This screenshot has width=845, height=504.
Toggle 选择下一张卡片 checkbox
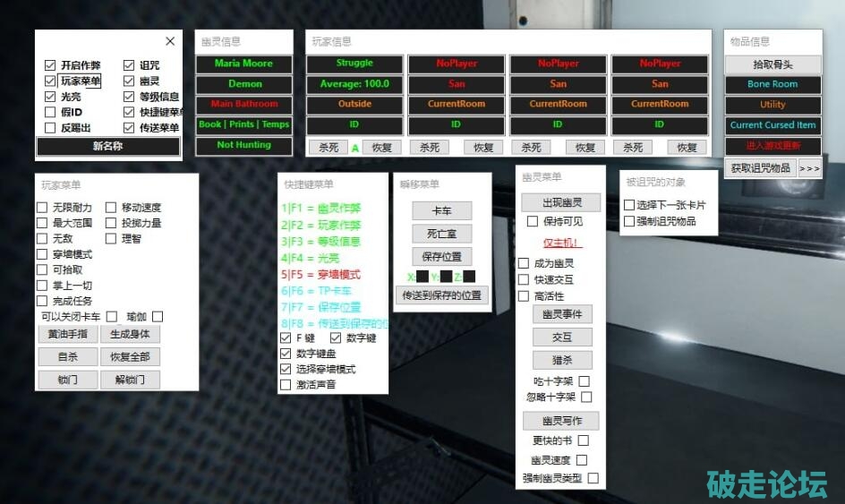[629, 205]
